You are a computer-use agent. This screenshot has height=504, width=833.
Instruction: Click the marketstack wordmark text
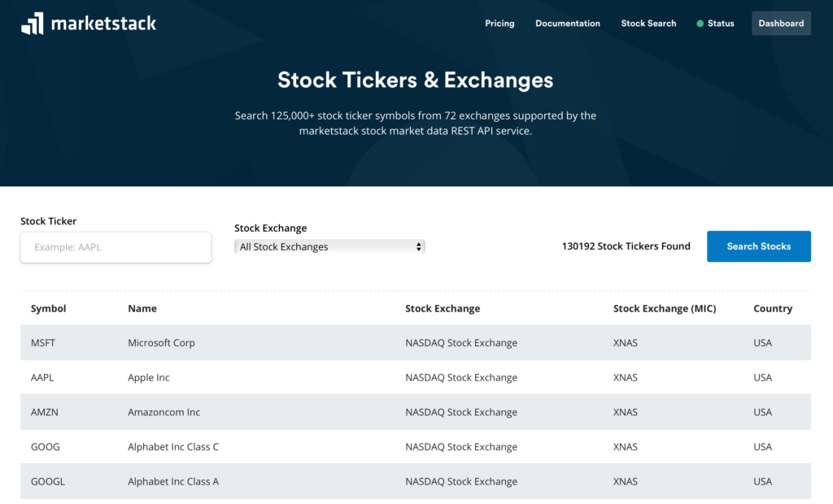tap(103, 24)
